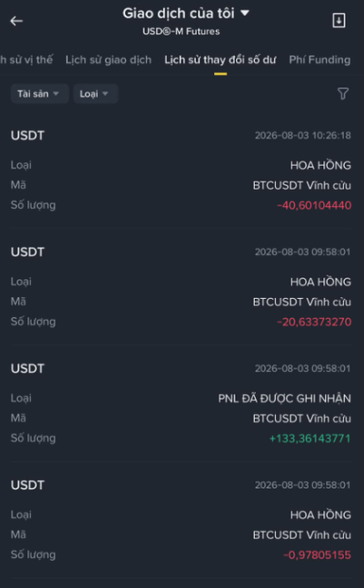Open the 'Tài sản' asset dropdown
The image size is (364, 588).
40,93
